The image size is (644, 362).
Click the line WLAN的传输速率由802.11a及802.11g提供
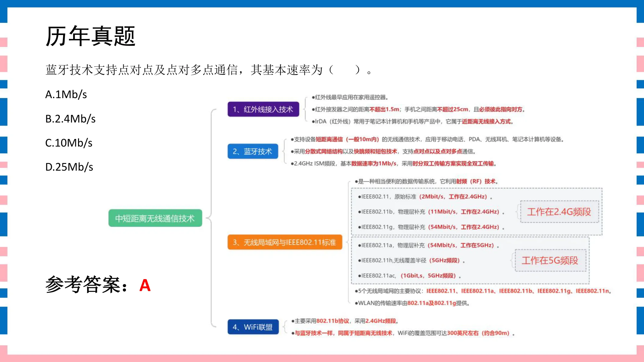(x=412, y=303)
